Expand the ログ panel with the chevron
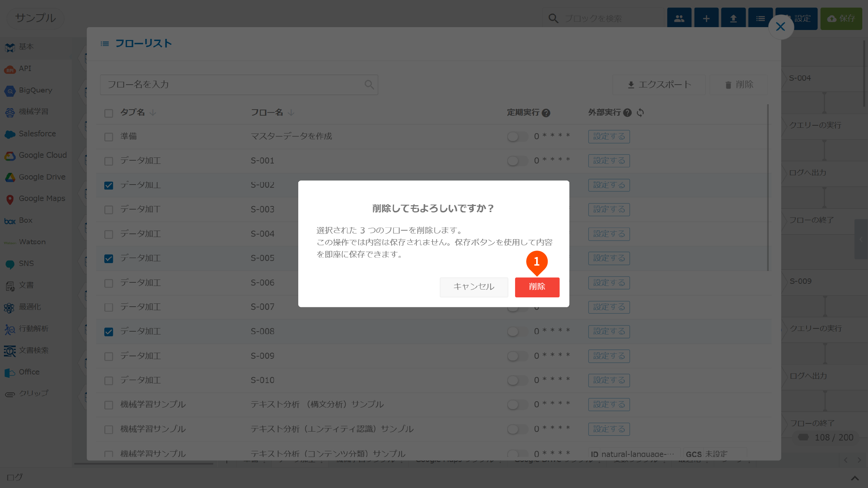The width and height of the screenshot is (868, 488). [854, 478]
